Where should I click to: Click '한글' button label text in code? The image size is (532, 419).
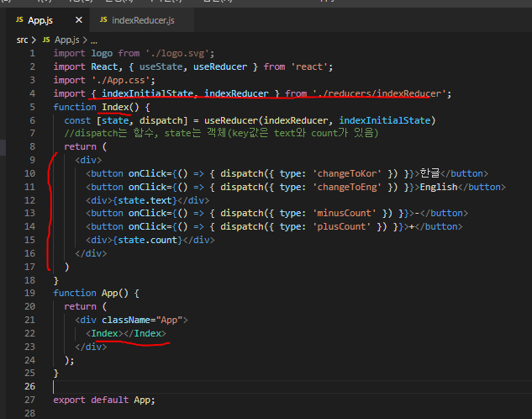pos(429,173)
